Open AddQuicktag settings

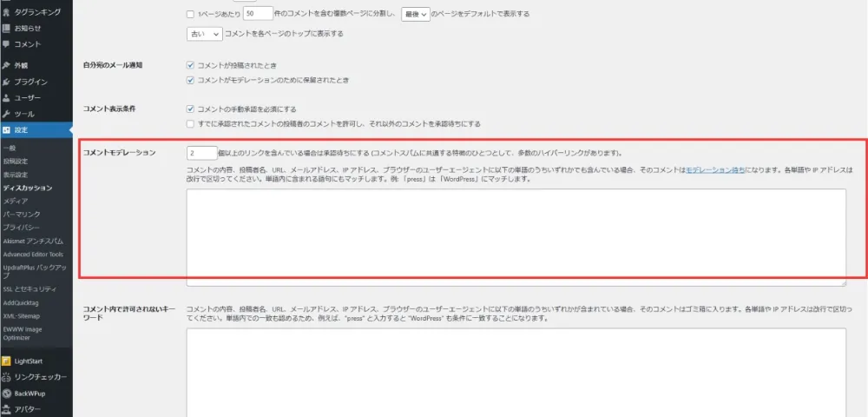pos(21,303)
